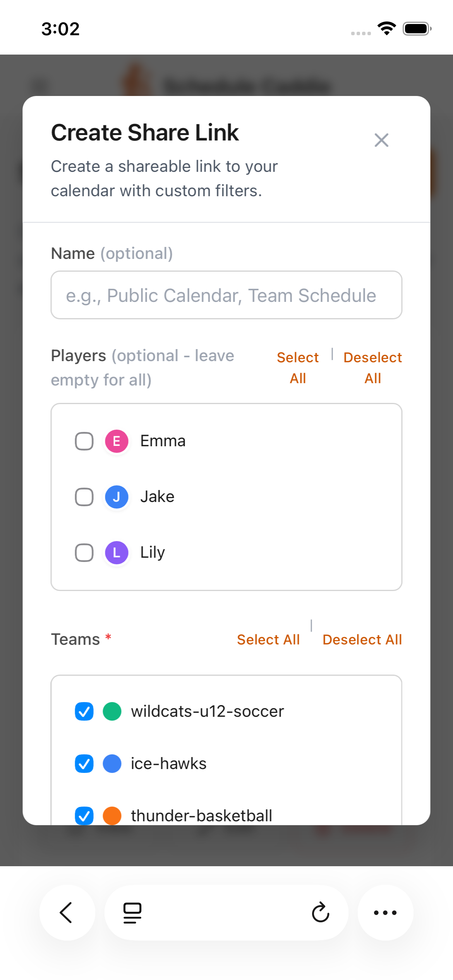Check the Lily player checkbox

click(83, 553)
